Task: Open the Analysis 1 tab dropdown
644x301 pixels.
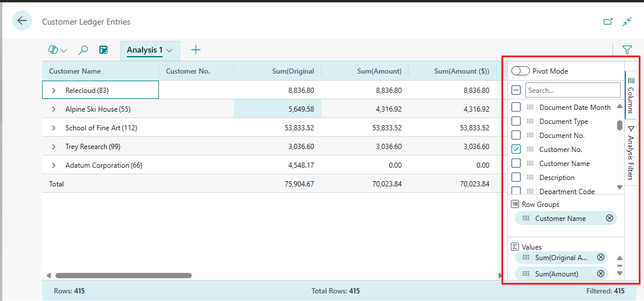Action: pos(169,50)
